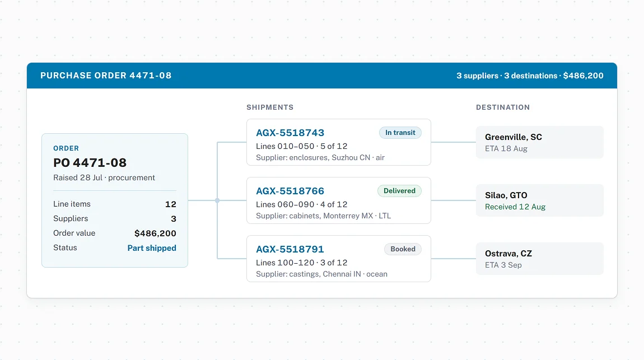Click the PURCHASE ORDER 4471-08 header title
Image resolution: width=644 pixels, height=360 pixels.
(x=106, y=76)
